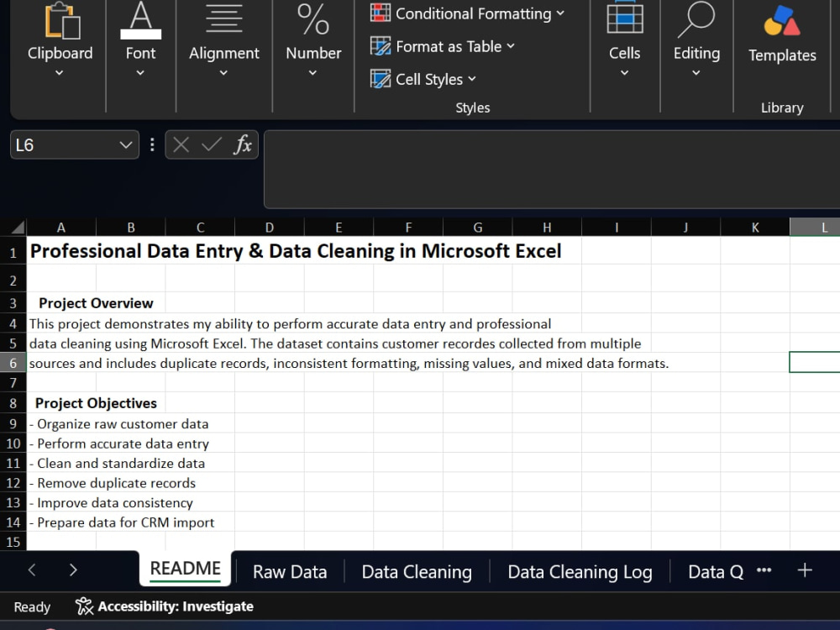Viewport: 840px width, 630px height.
Task: Select cell with 'Remove duplicate records'
Action: click(x=113, y=483)
